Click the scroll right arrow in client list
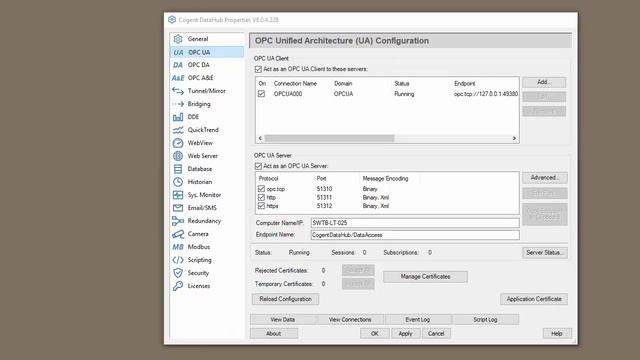Viewport: 640px width, 360px height. [514, 138]
